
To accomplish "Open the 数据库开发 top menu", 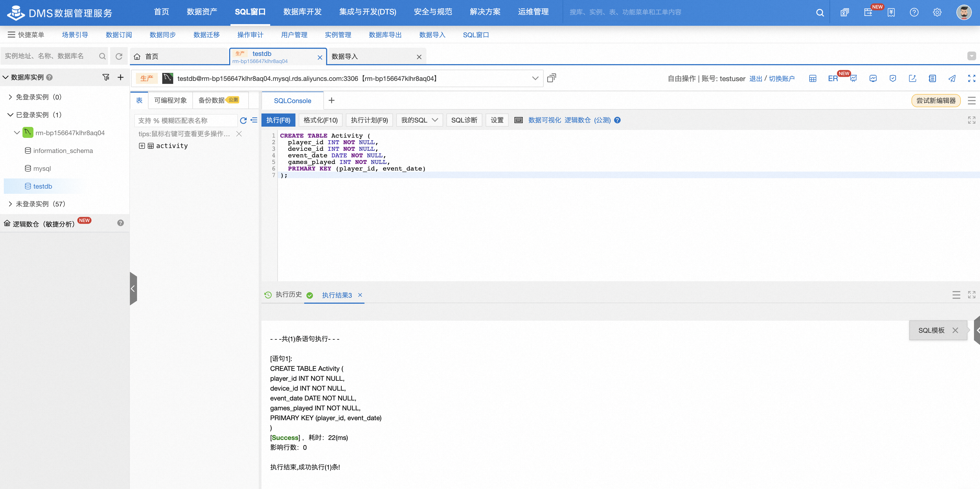I will pos(302,12).
